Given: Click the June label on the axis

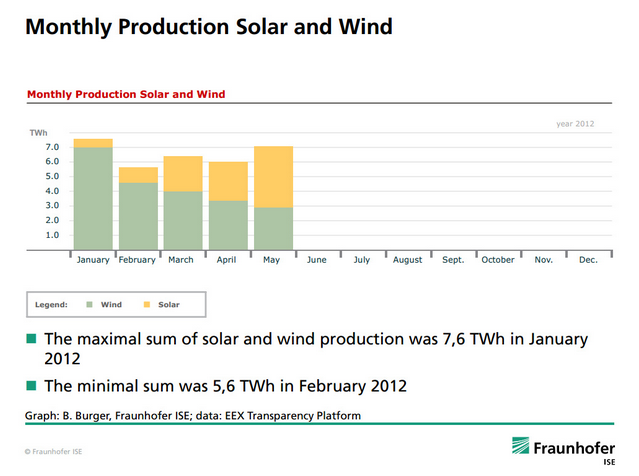Looking at the screenshot, I should coord(316,260).
